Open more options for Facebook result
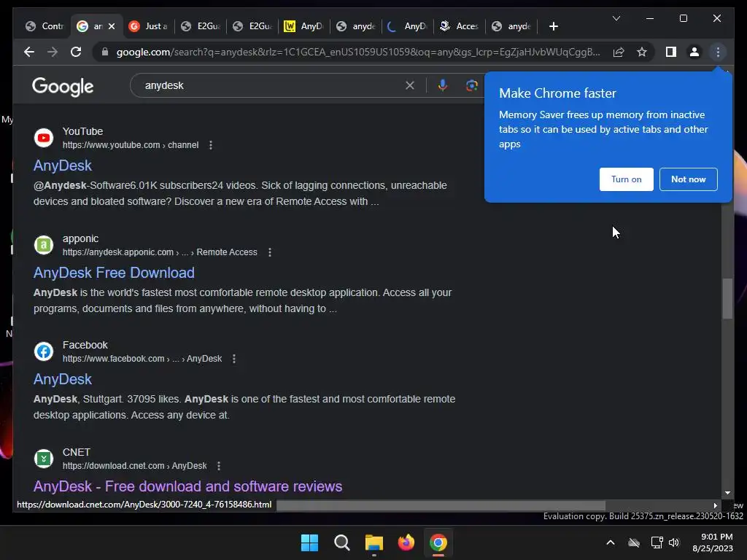This screenshot has width=747, height=560. click(x=234, y=359)
